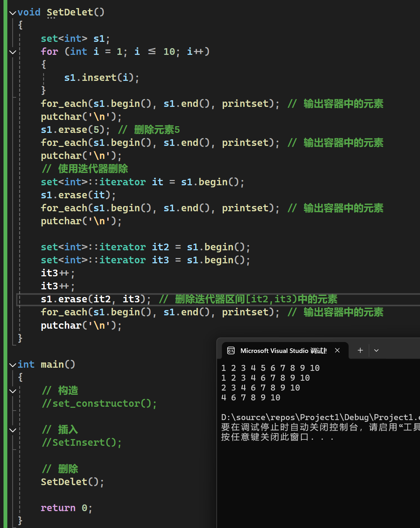420x528 pixels.
Task: Click the return 0 statement
Action: [66, 508]
